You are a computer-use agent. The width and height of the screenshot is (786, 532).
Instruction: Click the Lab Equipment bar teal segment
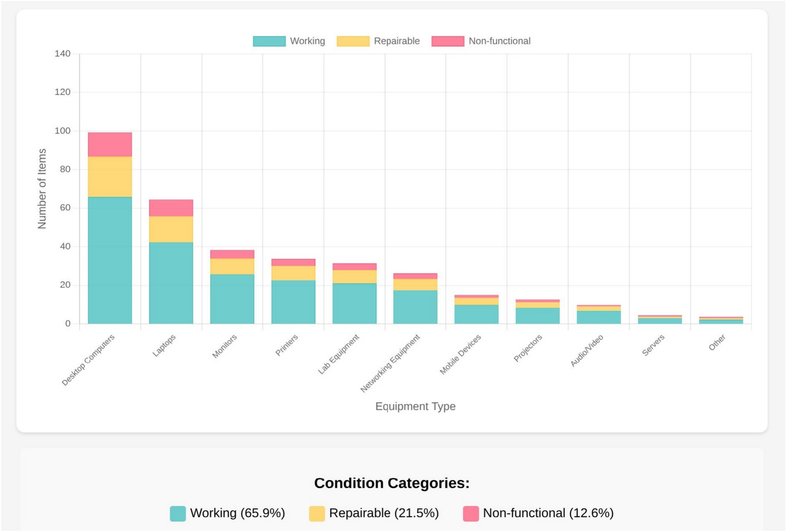pyautogui.click(x=354, y=304)
